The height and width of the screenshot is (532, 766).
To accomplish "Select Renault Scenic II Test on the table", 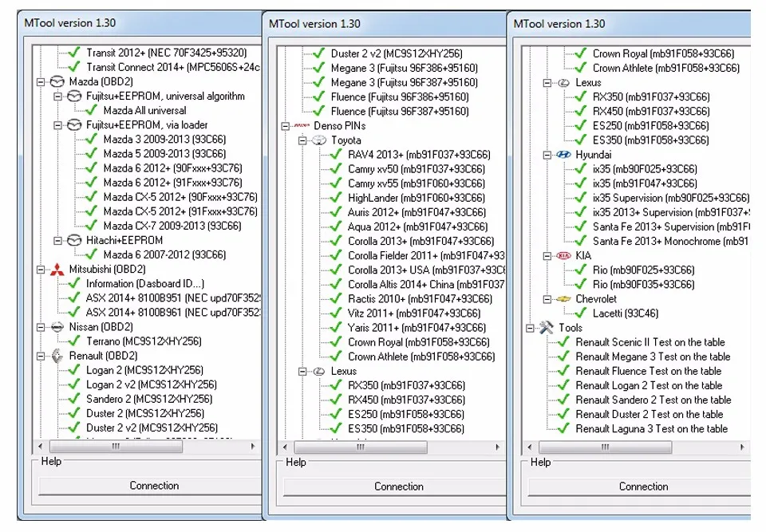I will [650, 342].
